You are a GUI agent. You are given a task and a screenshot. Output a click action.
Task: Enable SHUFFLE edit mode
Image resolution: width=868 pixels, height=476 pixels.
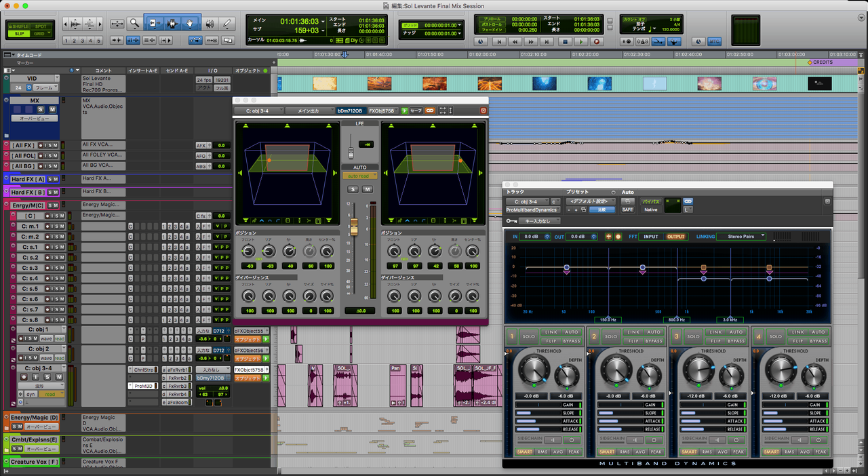(x=19, y=26)
